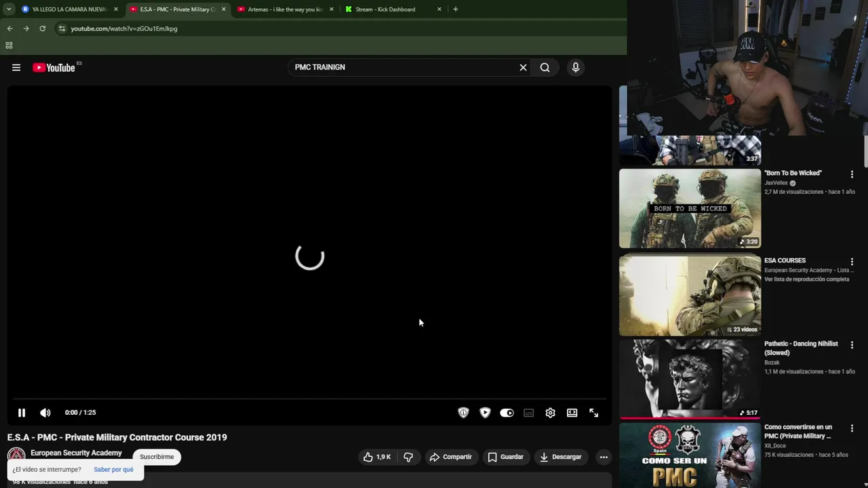868x488 pixels.
Task: Toggle subtitles button in player
Action: (528, 412)
